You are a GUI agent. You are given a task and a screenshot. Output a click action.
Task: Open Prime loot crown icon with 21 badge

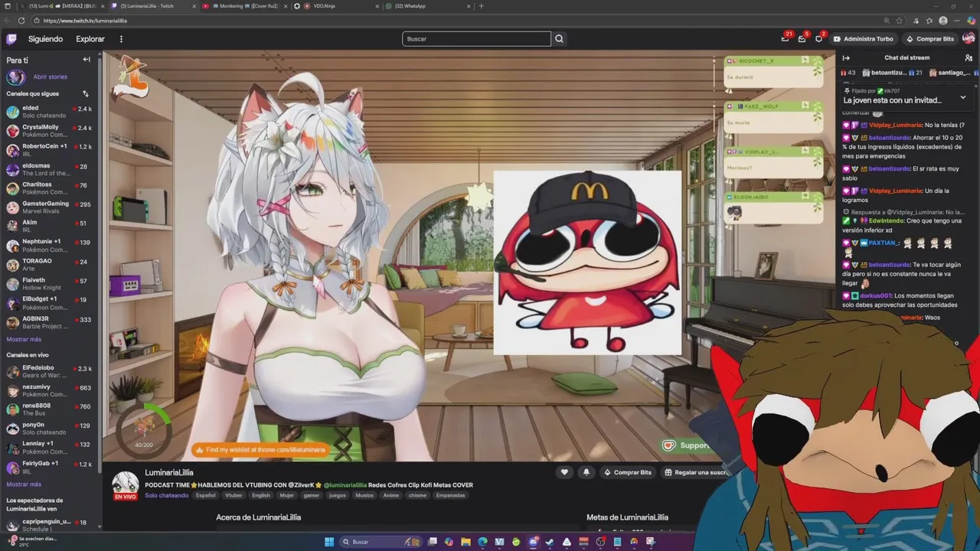pos(786,38)
